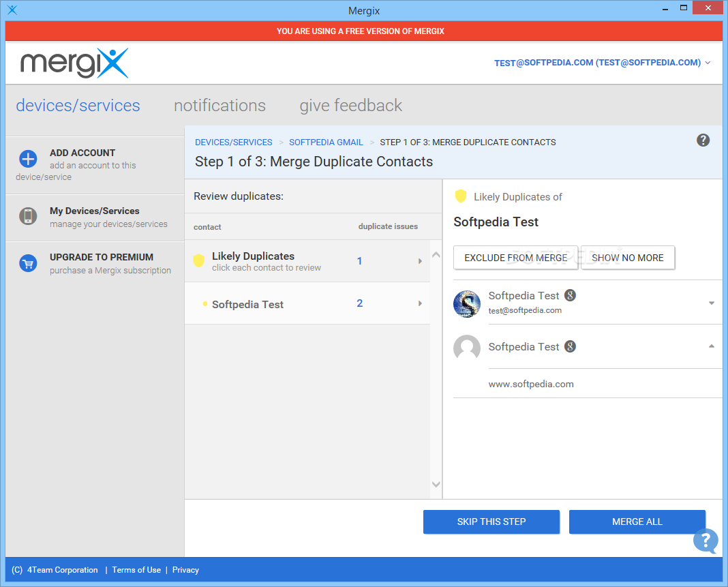Open the Terms of Use link
The image size is (728, 587).
click(x=136, y=570)
